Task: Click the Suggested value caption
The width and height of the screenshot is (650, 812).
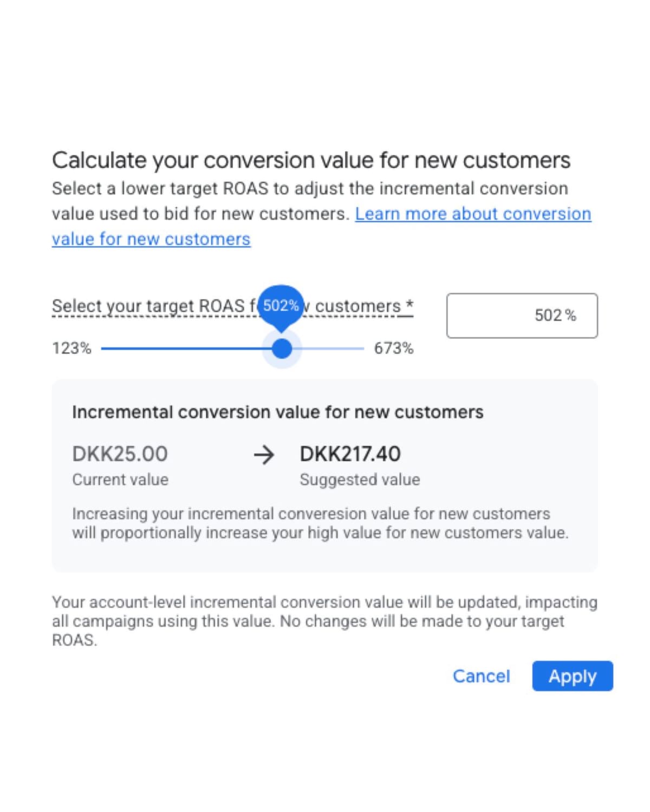Action: coord(360,480)
